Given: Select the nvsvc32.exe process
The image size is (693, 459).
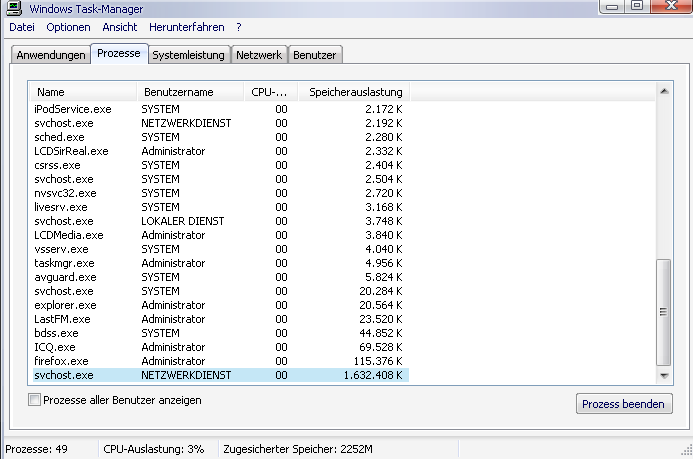Looking at the screenshot, I should (221, 193).
